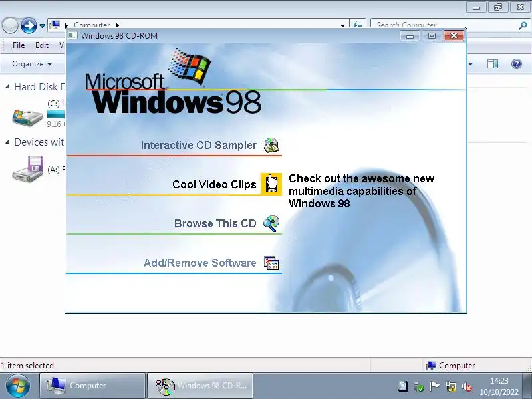This screenshot has height=399, width=532.
Task: Click the Back arrow in Explorer
Action: (x=10, y=25)
